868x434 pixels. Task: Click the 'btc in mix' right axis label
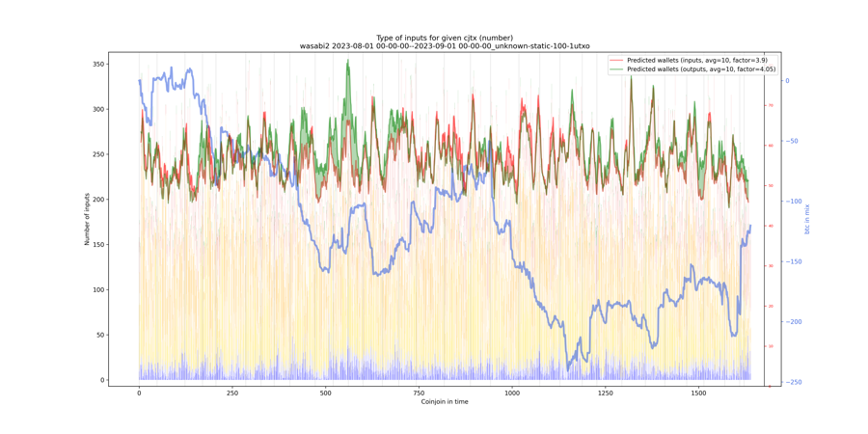point(807,219)
